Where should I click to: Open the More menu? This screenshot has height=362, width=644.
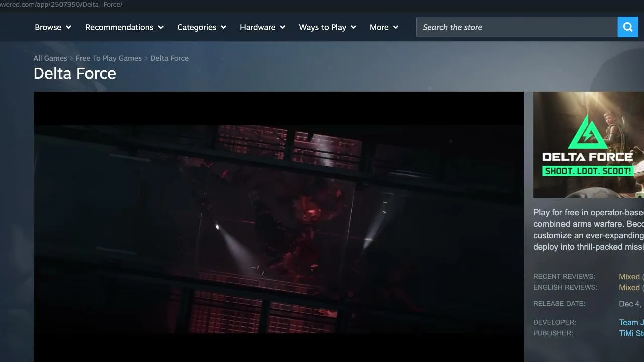[x=384, y=27]
